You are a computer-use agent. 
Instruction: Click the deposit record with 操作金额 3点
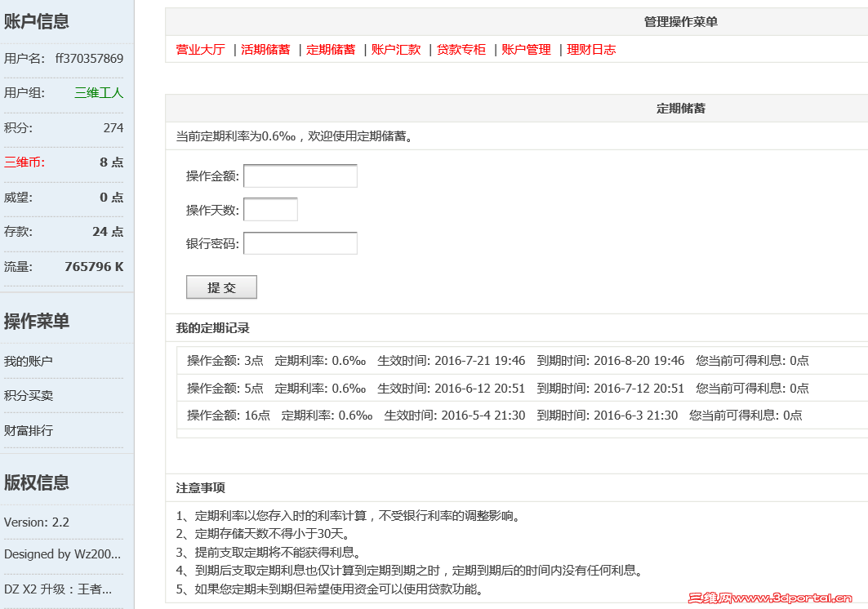coord(522,361)
